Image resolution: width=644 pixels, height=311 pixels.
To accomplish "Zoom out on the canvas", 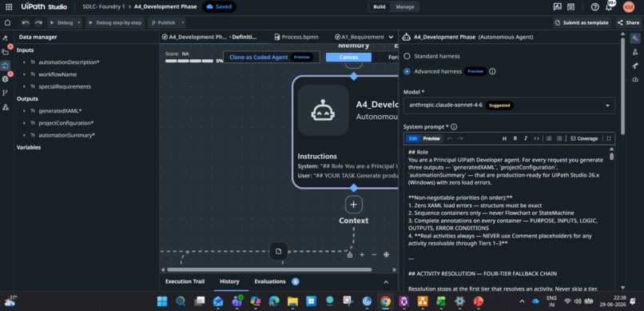I will click(x=374, y=255).
